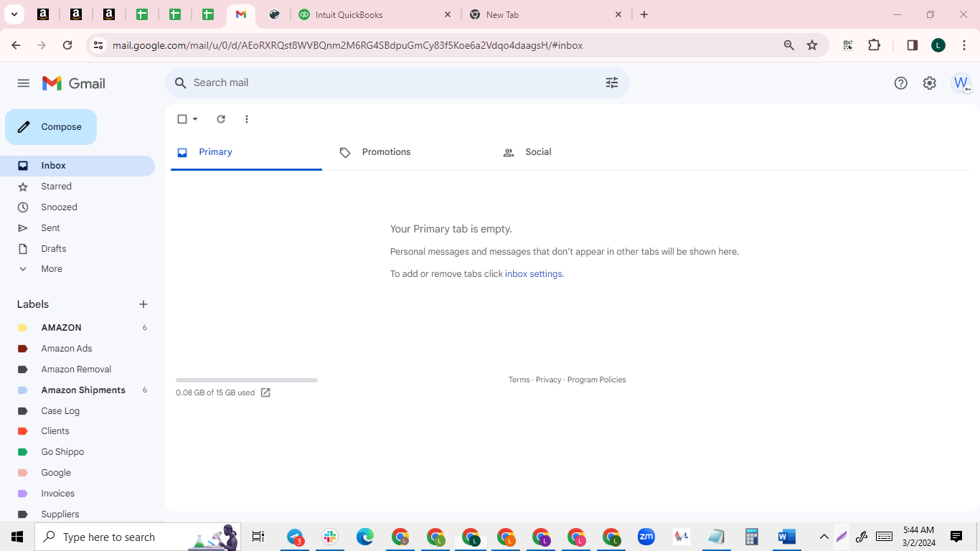Open the Chrome profile L avatar

point(938,45)
